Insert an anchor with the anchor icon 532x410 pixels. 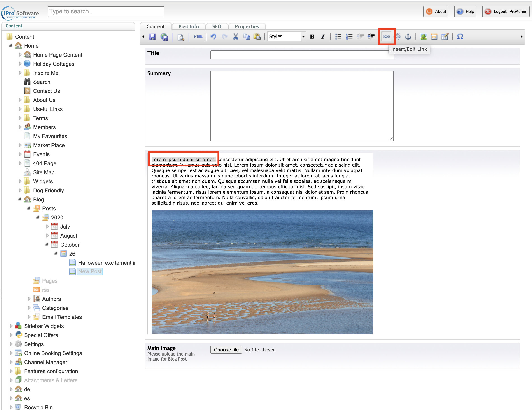408,37
